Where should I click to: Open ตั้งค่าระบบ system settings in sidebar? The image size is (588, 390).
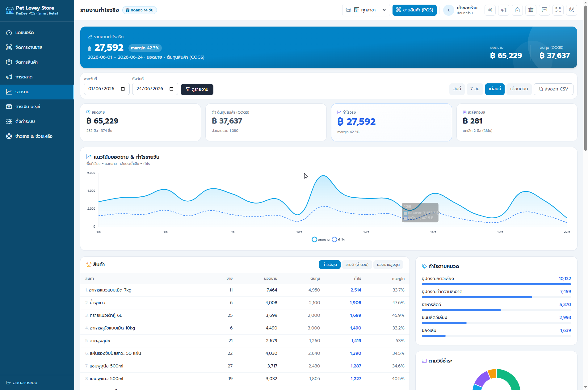tap(37, 121)
